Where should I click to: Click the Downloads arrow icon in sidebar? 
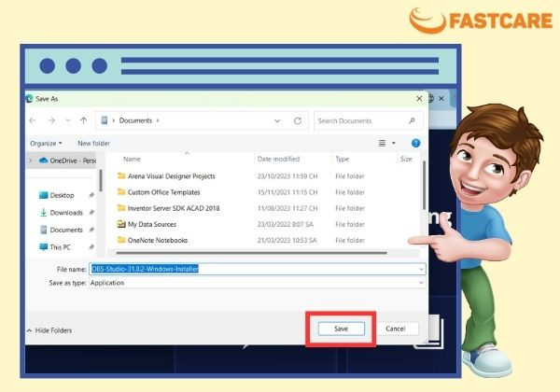pos(43,213)
